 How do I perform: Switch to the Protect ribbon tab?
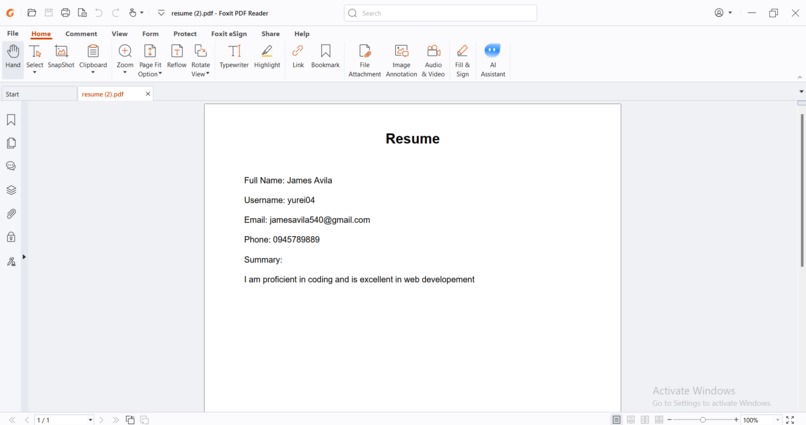pos(185,33)
